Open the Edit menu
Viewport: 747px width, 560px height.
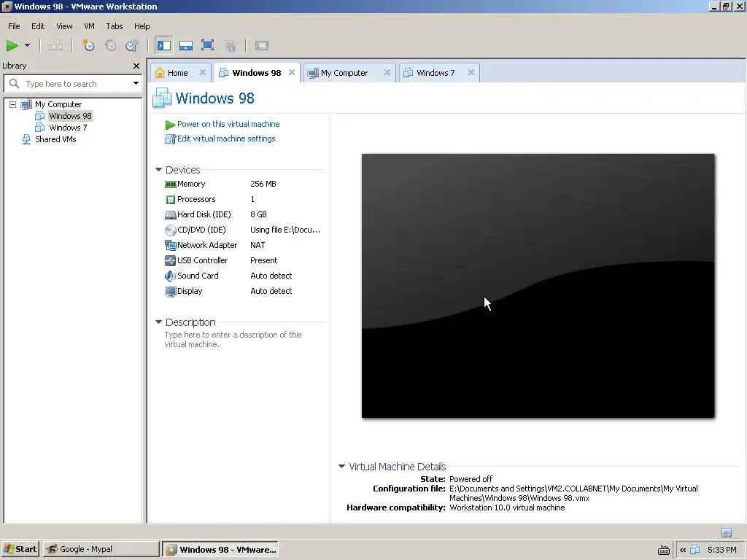(38, 26)
